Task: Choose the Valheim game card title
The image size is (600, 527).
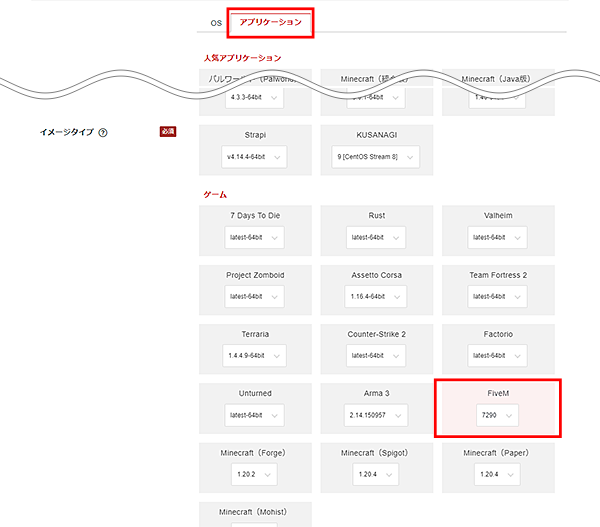Action: 498,215
